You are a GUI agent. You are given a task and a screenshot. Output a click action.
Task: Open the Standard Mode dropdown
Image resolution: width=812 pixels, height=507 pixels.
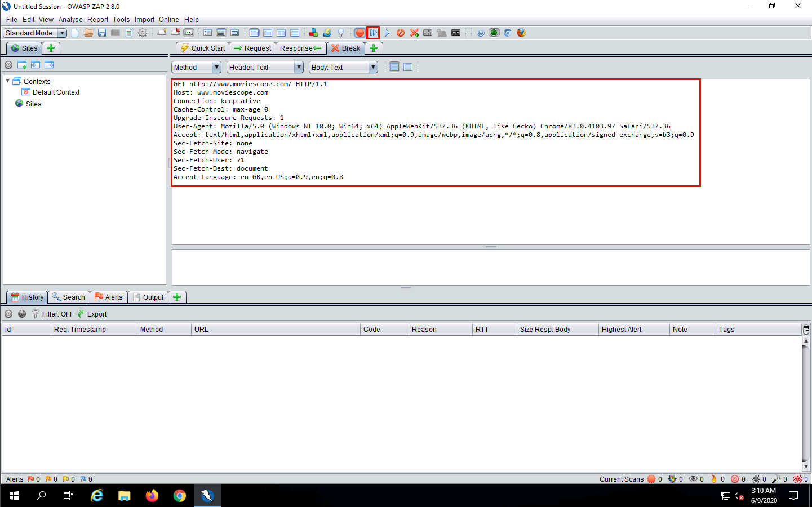point(35,33)
